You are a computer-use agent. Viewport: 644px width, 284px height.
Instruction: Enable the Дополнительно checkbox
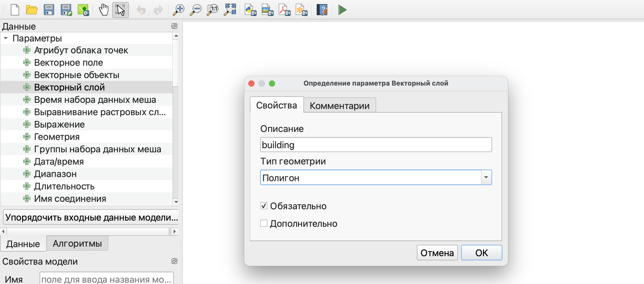tap(264, 223)
